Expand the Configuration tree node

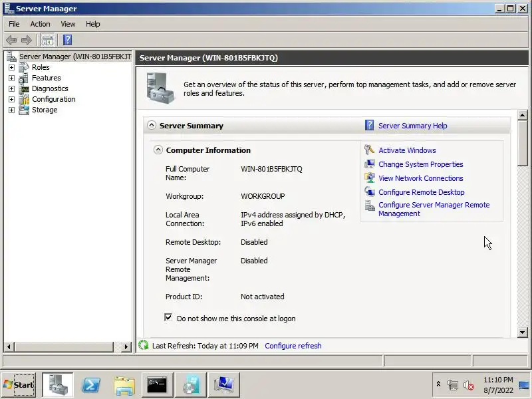(x=11, y=99)
